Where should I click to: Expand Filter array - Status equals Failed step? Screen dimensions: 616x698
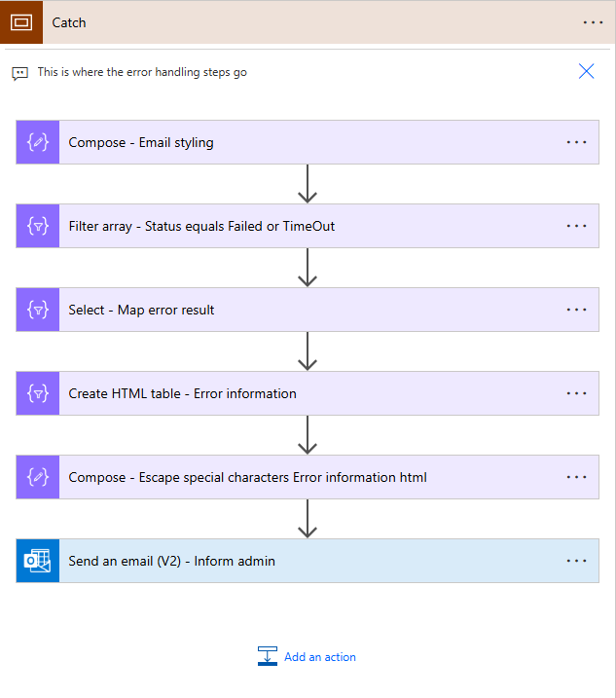click(308, 226)
